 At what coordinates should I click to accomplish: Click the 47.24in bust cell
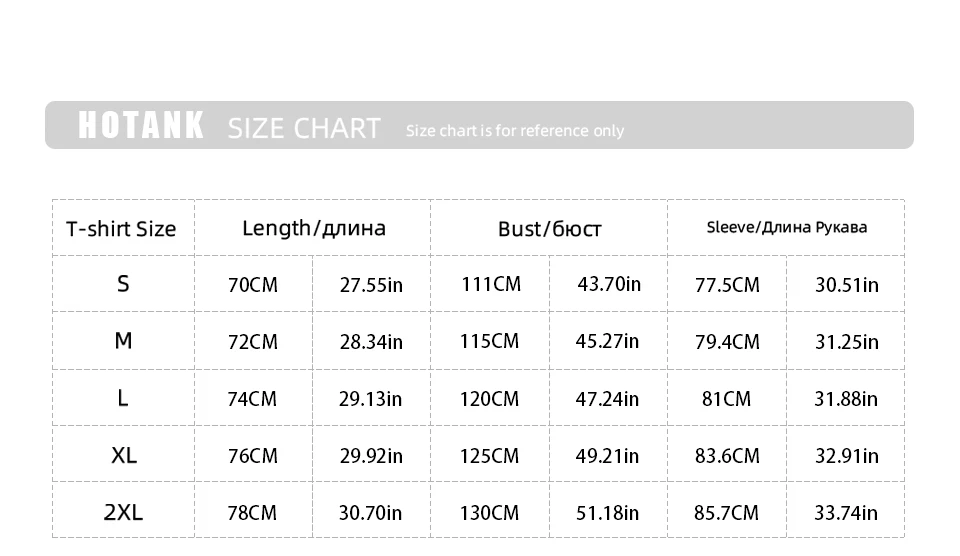tap(607, 399)
